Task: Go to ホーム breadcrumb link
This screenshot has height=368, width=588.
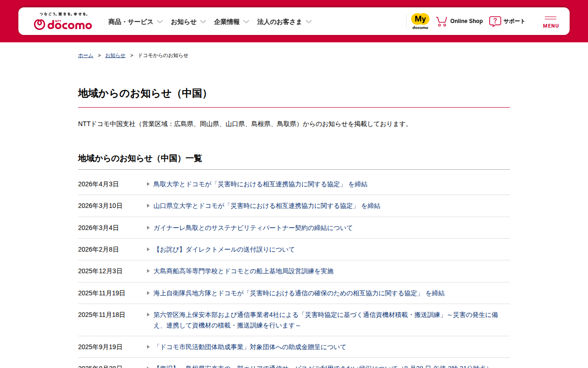Action: click(x=85, y=55)
